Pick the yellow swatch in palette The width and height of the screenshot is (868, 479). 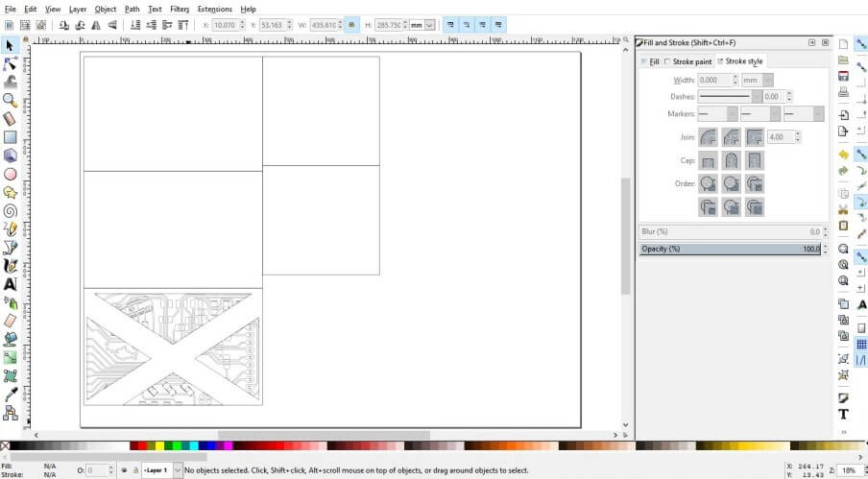click(x=157, y=446)
